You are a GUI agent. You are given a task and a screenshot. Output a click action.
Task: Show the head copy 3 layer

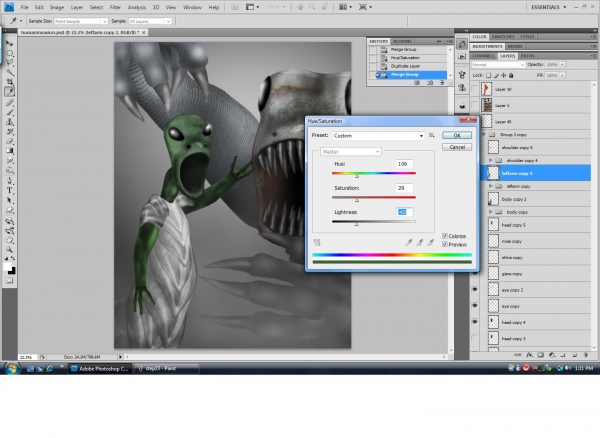(474, 338)
